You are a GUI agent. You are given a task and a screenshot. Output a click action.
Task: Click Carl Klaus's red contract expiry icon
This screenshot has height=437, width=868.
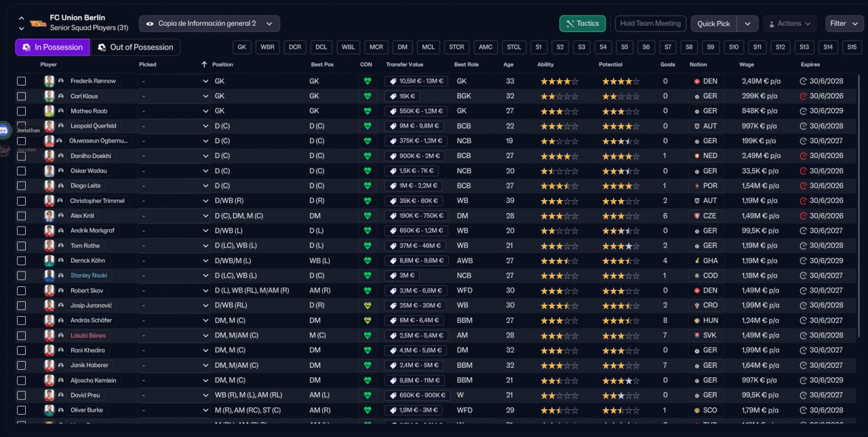[804, 96]
